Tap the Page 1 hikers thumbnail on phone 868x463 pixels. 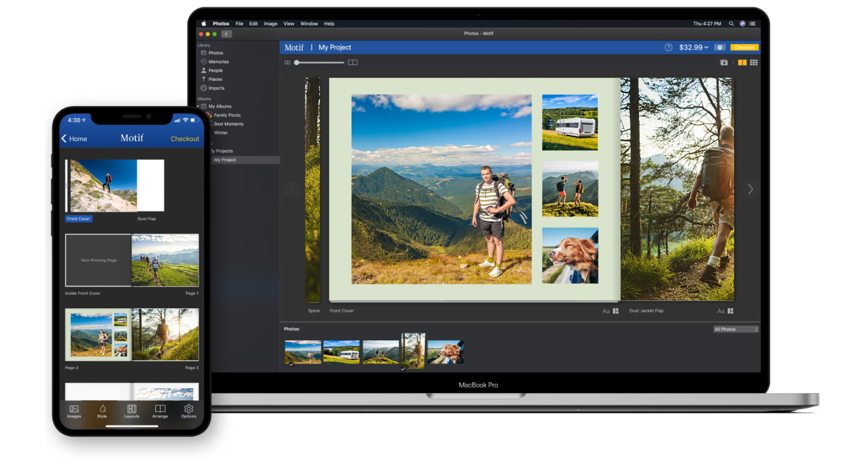(x=165, y=260)
